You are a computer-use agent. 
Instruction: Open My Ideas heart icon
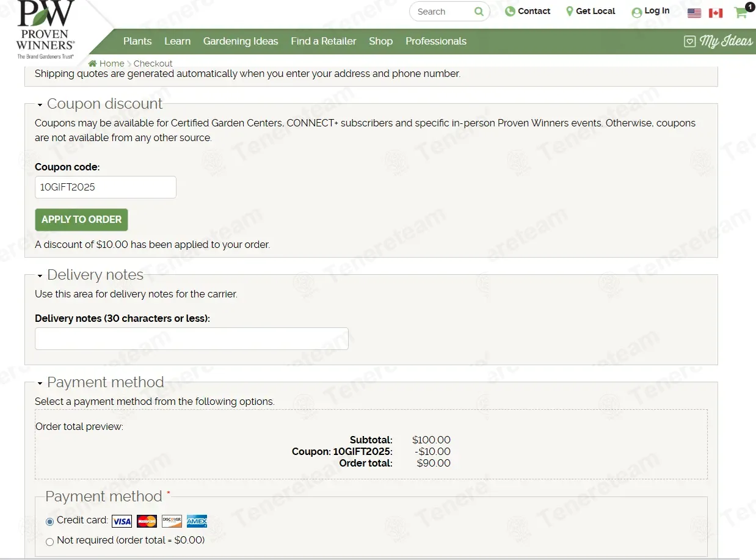[689, 42]
